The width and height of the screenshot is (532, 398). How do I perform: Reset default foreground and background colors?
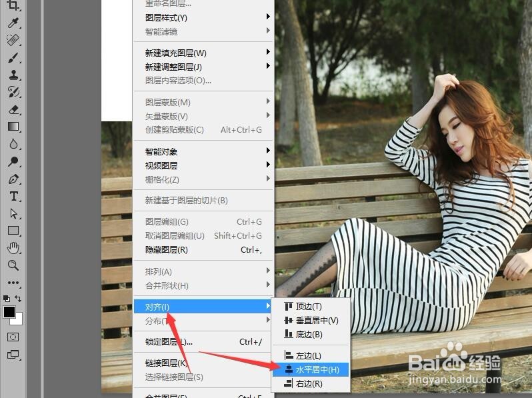coord(6,299)
